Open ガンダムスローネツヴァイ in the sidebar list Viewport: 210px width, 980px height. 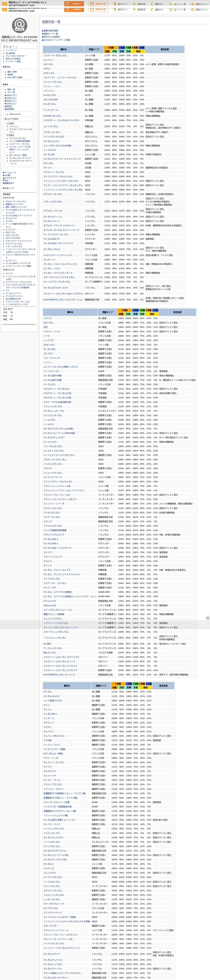[20, 158]
